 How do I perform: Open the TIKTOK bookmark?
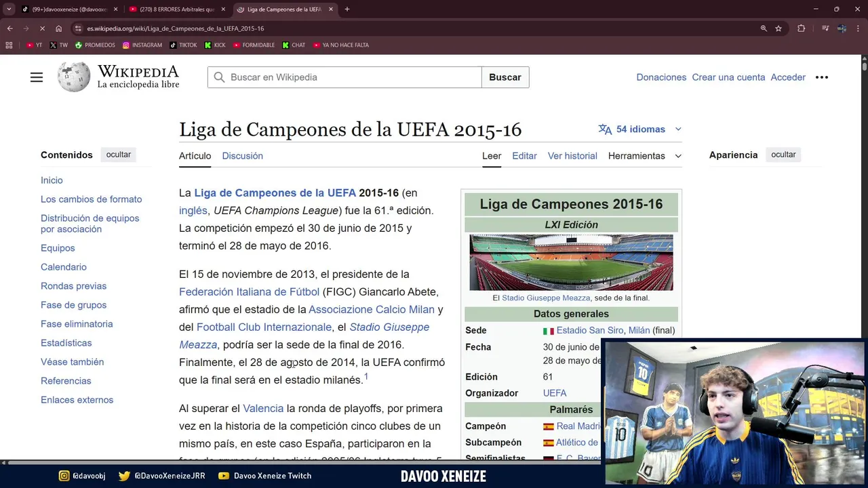(x=183, y=45)
